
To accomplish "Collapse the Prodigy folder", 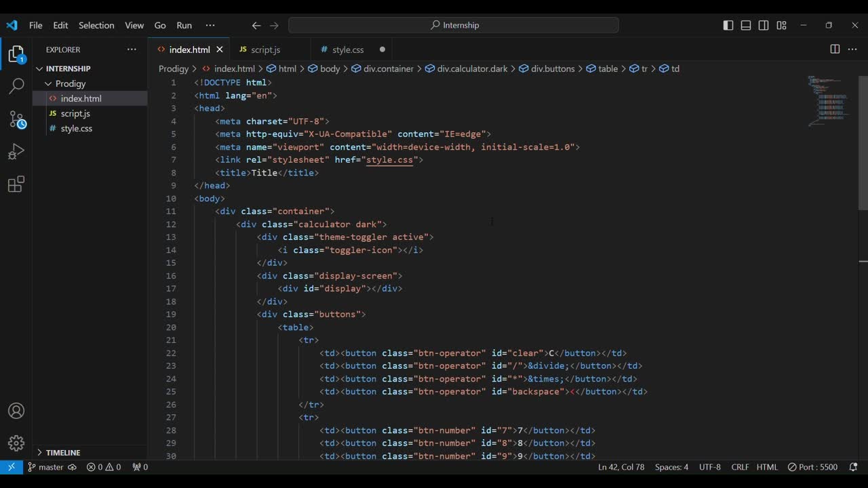I will point(71,83).
